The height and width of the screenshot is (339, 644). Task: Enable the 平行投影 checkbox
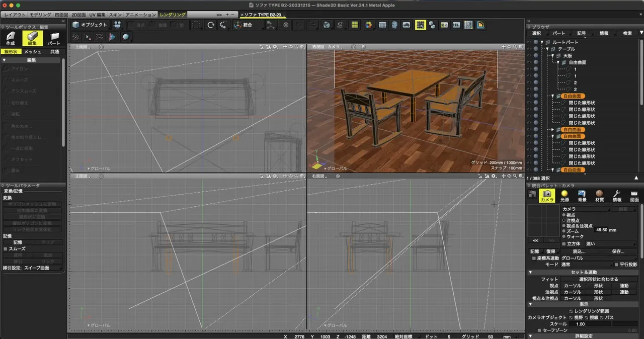point(617,265)
